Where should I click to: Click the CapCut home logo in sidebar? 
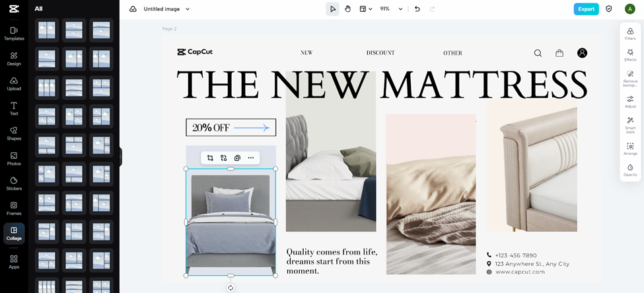(x=14, y=9)
